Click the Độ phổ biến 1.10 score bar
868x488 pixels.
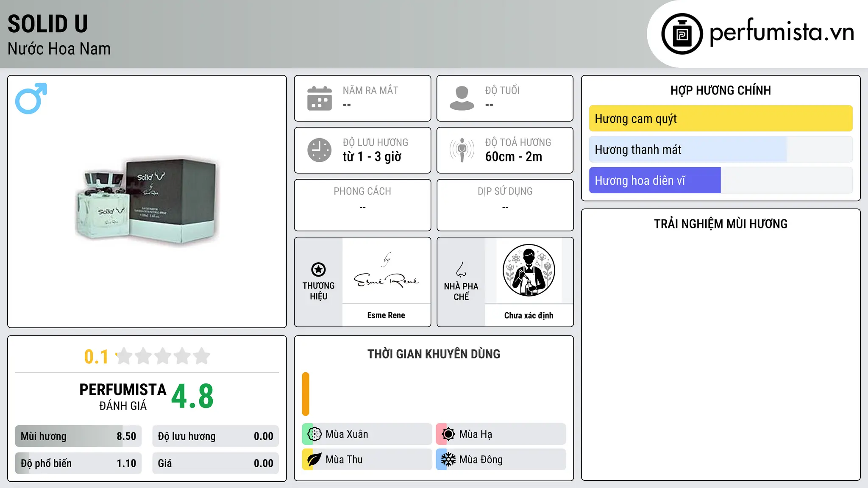pos(78,463)
